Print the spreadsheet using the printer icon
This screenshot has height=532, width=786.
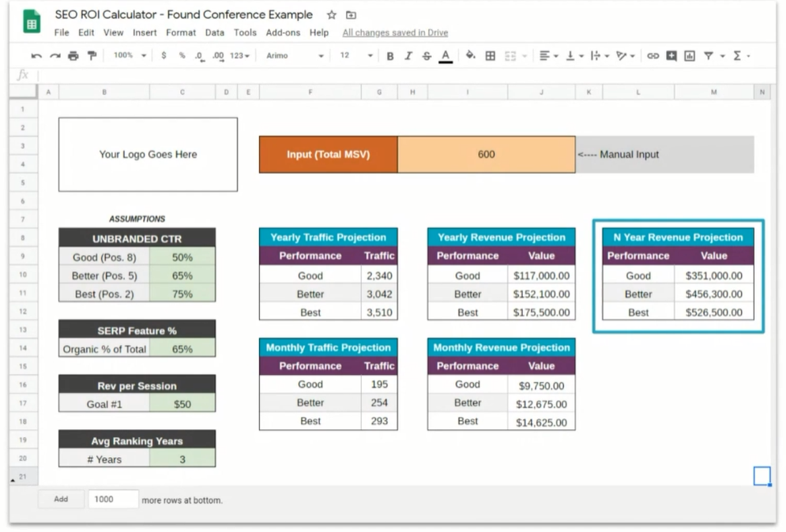[73, 56]
